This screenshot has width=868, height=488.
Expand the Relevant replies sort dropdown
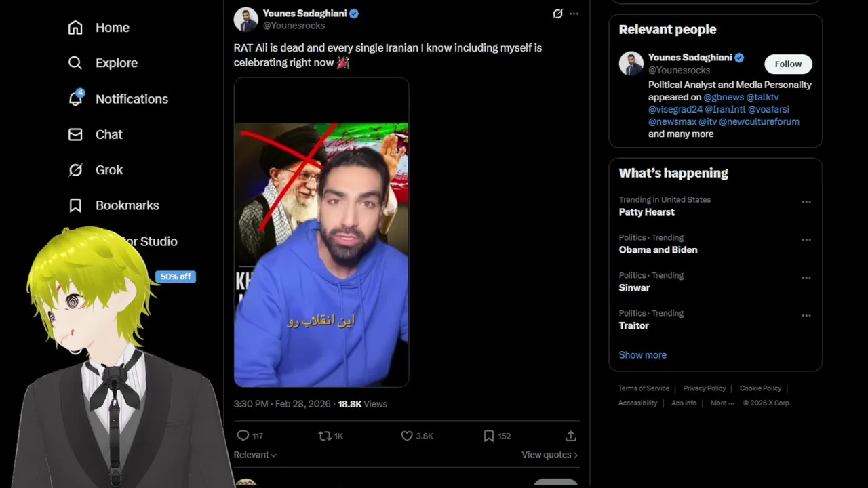255,455
